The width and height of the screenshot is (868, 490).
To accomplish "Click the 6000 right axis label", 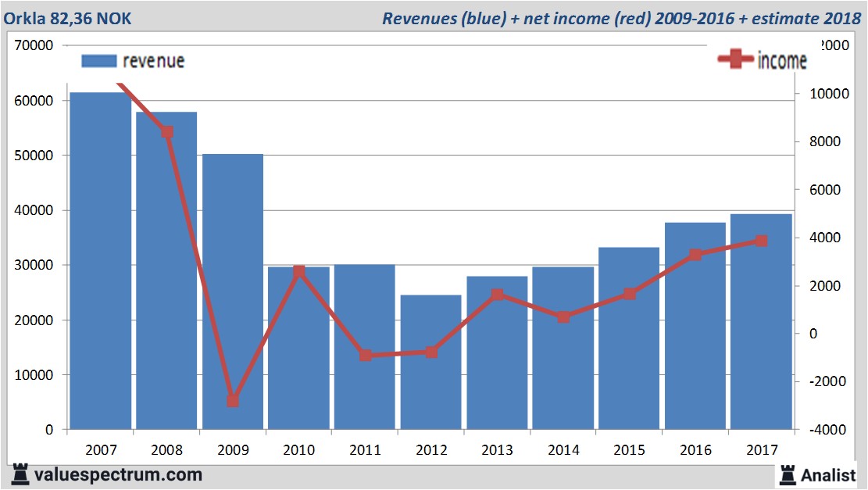I will [x=825, y=190].
